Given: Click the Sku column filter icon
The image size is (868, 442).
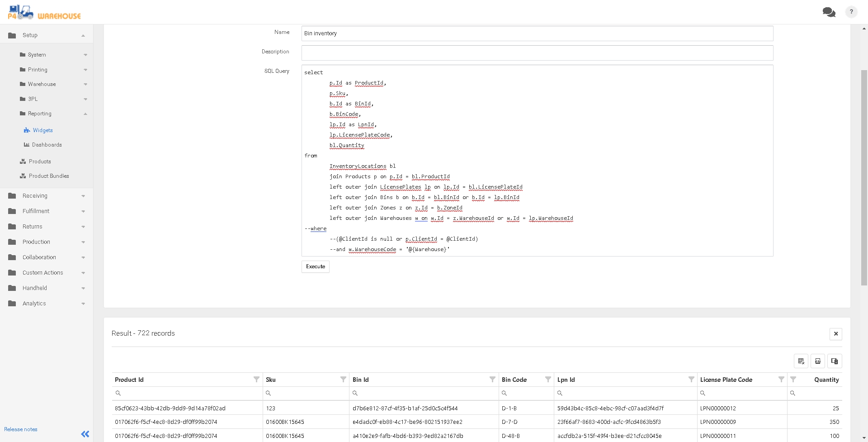Looking at the screenshot, I should click(x=343, y=380).
